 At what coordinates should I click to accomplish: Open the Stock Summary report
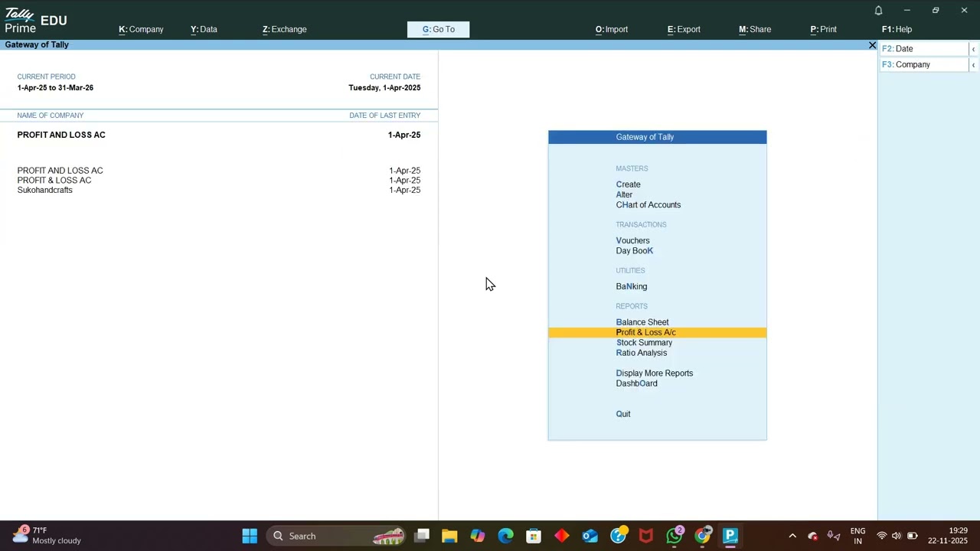(x=644, y=343)
